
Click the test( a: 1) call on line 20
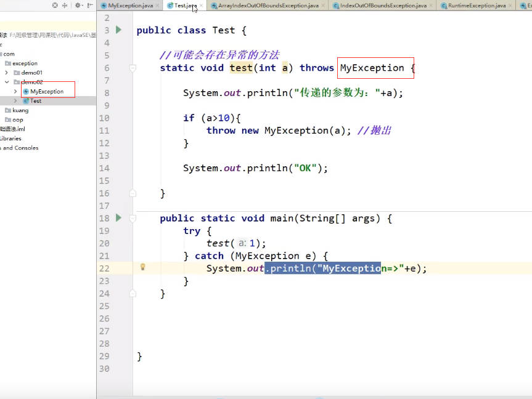tap(236, 243)
